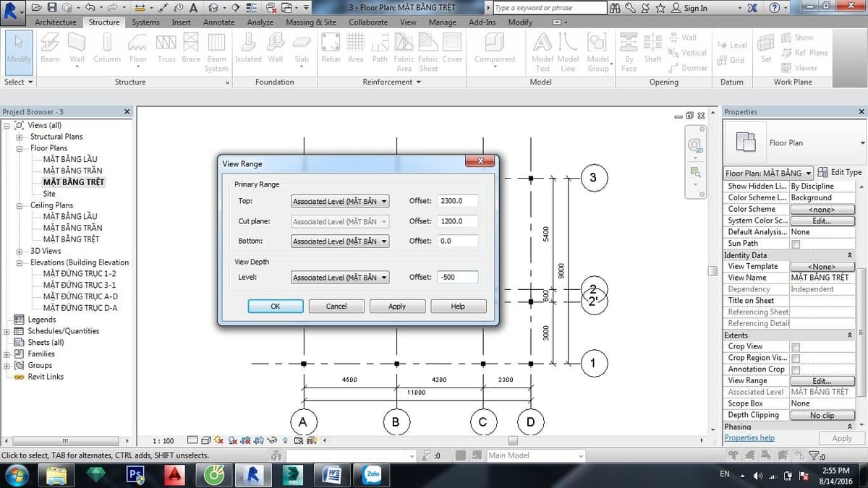Select the Model Line tool
This screenshot has height=488, width=868.
[568, 52]
